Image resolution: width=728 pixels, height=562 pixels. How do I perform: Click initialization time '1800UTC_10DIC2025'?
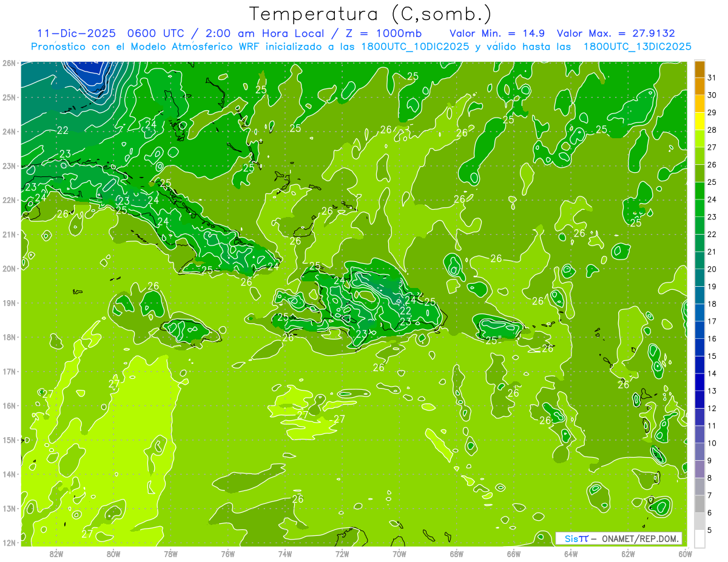415,47
